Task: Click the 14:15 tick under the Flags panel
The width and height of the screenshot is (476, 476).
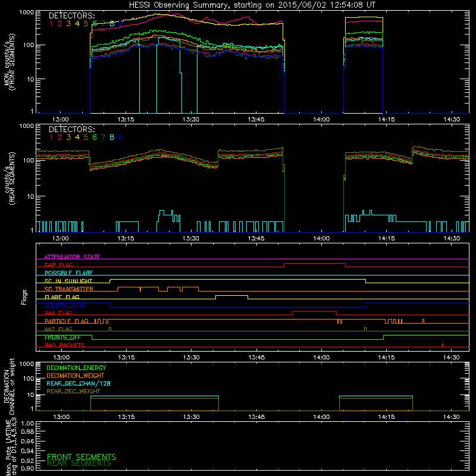Action: click(386, 358)
